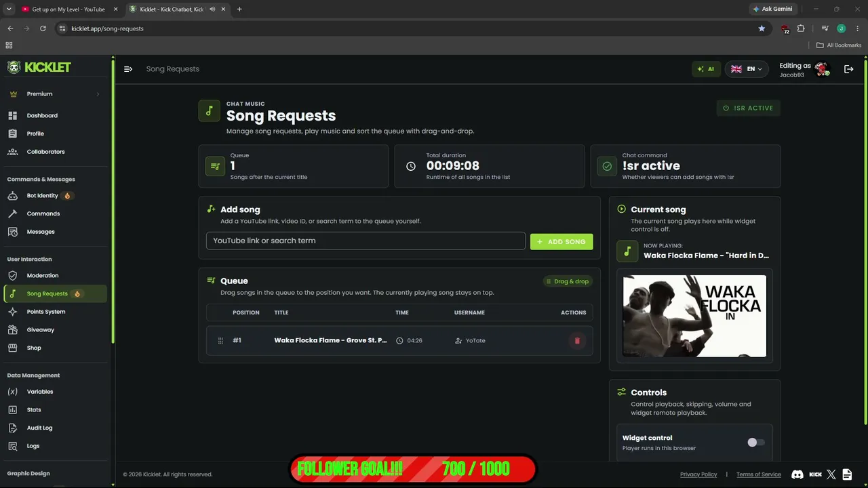Click the browser address bar URL

(x=107, y=28)
